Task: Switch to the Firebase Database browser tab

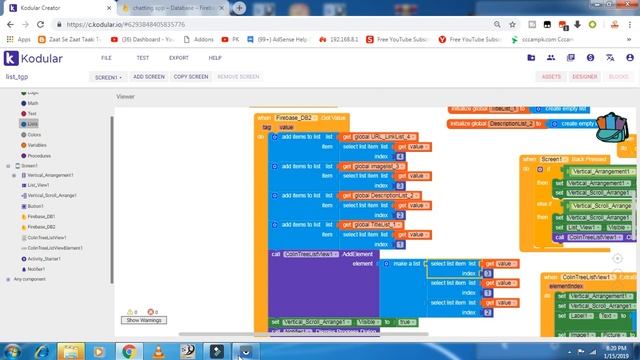Action: [x=173, y=8]
